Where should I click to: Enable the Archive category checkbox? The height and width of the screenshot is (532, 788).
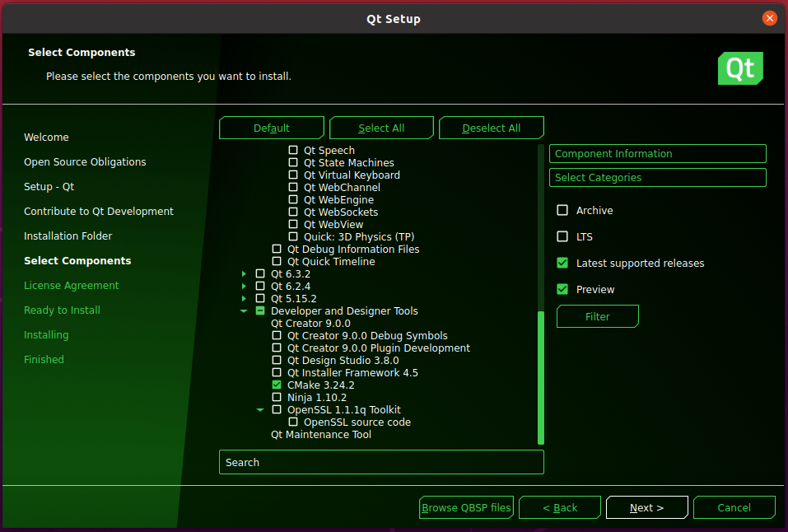point(562,210)
